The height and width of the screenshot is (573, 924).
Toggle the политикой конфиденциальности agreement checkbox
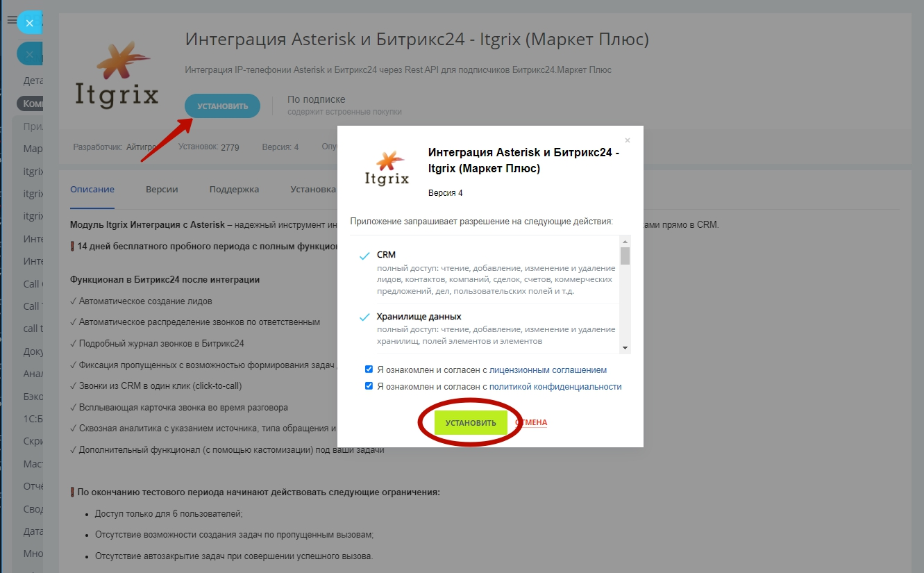tap(369, 386)
